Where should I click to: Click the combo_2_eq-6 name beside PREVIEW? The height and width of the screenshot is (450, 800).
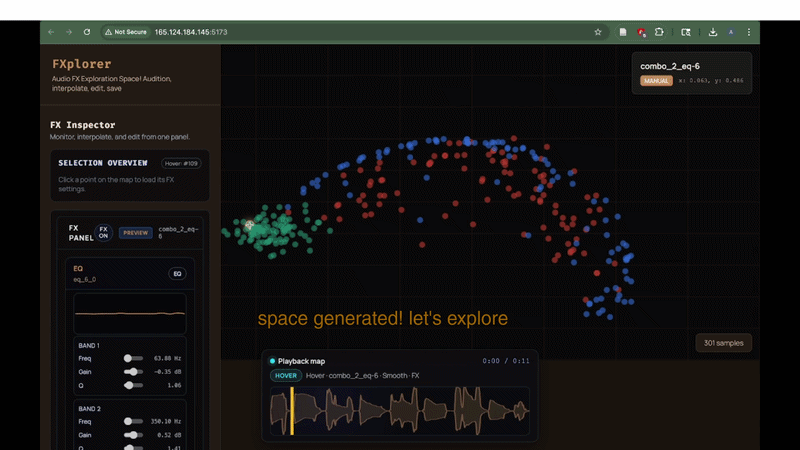178,233
